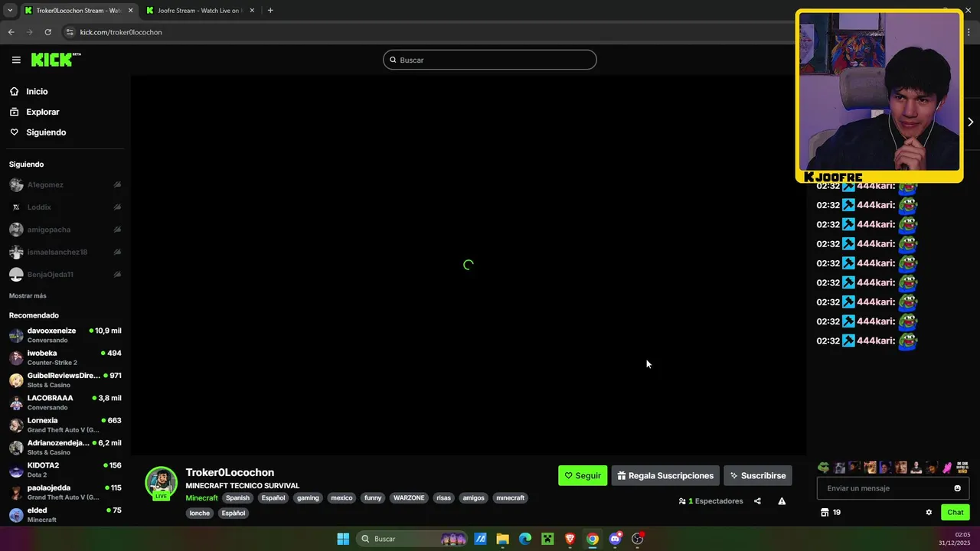Click the green Chat send button
Image resolution: width=980 pixels, height=551 pixels.
955,513
